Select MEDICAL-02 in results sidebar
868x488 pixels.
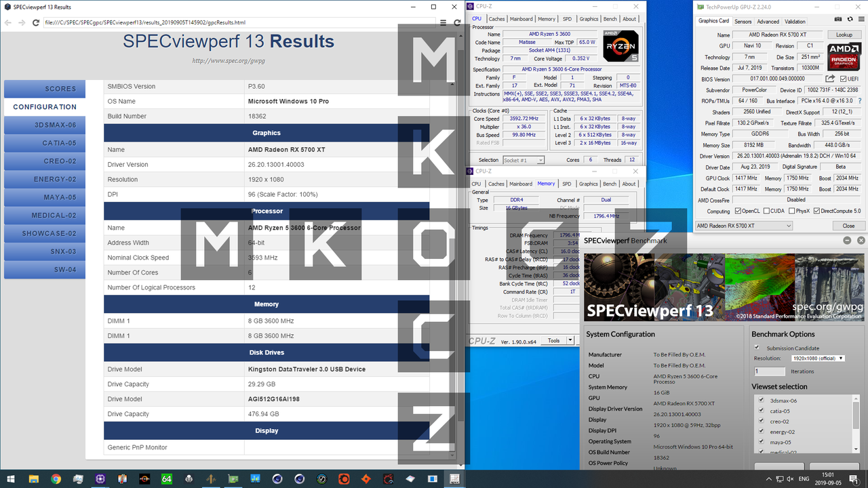click(45, 216)
